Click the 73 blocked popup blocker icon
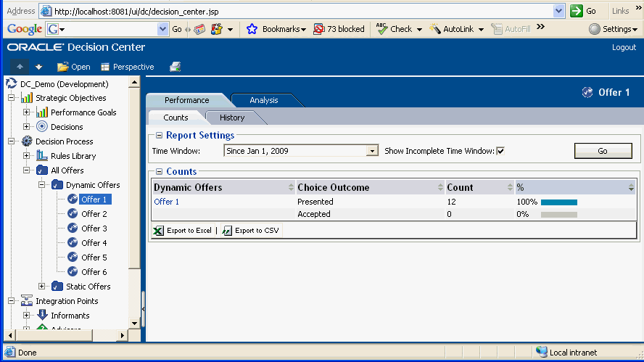The width and height of the screenshot is (644, 362). click(318, 29)
